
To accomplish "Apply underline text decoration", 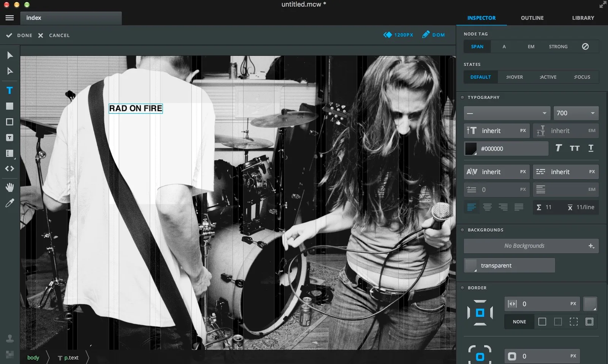I will (x=591, y=148).
